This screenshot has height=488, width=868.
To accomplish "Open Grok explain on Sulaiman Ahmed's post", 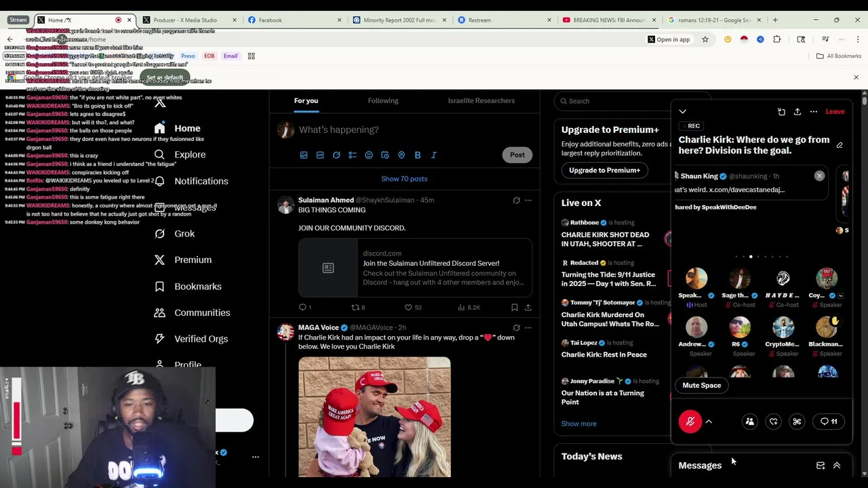I will click(516, 201).
